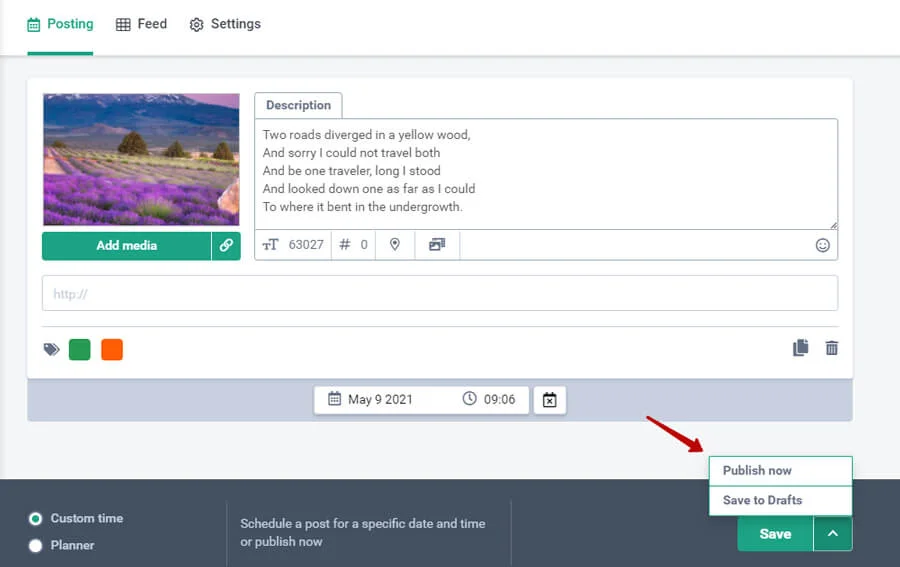The image size is (900, 567).
Task: Delete the post using the trash icon
Action: pyautogui.click(x=832, y=348)
